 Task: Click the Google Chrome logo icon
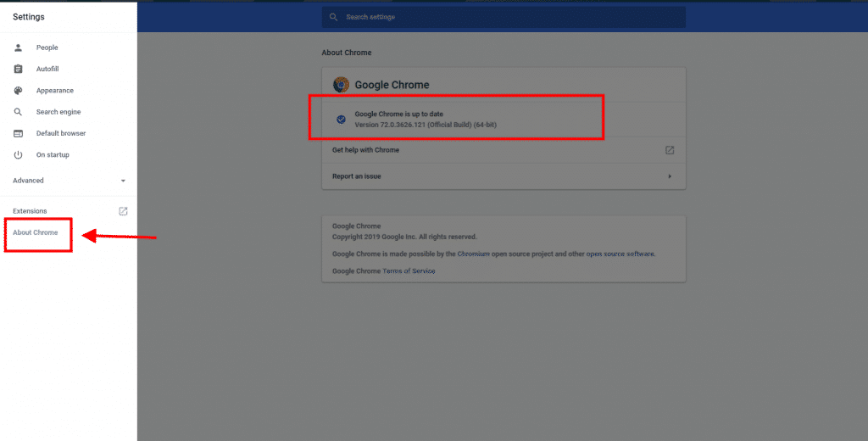[341, 85]
